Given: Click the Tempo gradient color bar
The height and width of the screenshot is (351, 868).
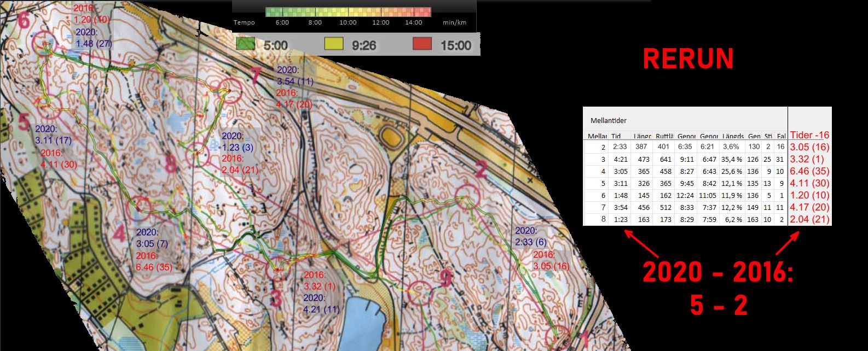Looking at the screenshot, I should [x=348, y=12].
